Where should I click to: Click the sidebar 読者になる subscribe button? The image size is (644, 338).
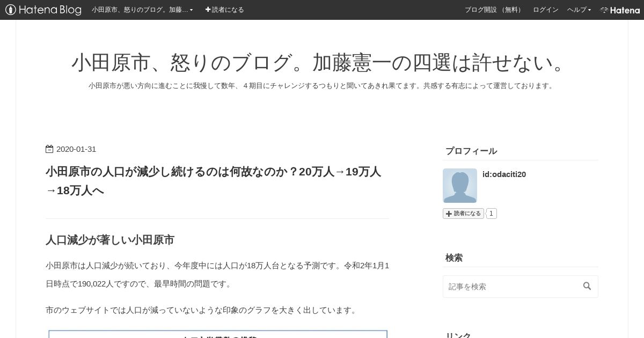[463, 214]
